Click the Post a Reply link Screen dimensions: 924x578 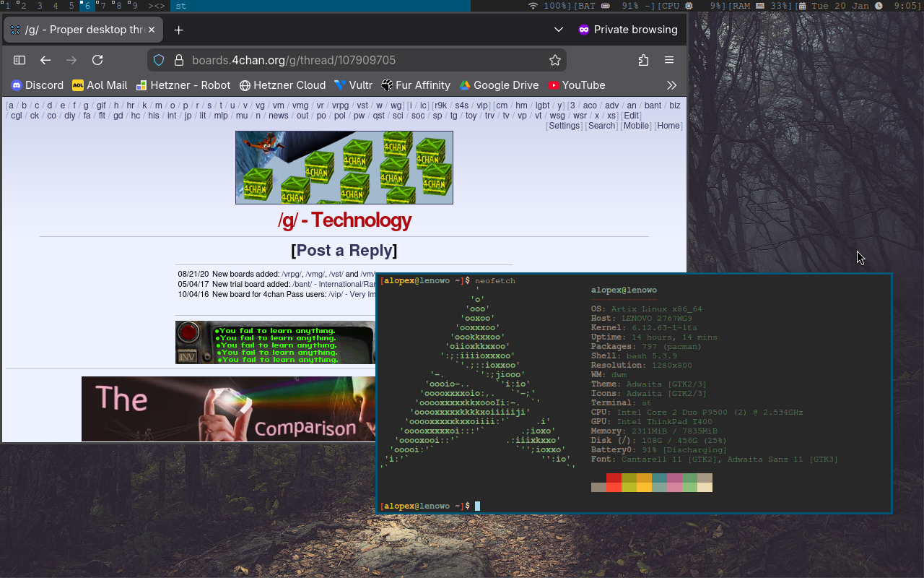click(x=344, y=251)
